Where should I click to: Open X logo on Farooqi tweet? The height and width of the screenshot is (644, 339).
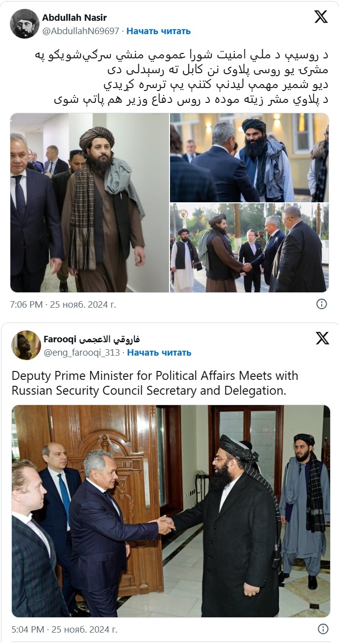[x=322, y=338]
